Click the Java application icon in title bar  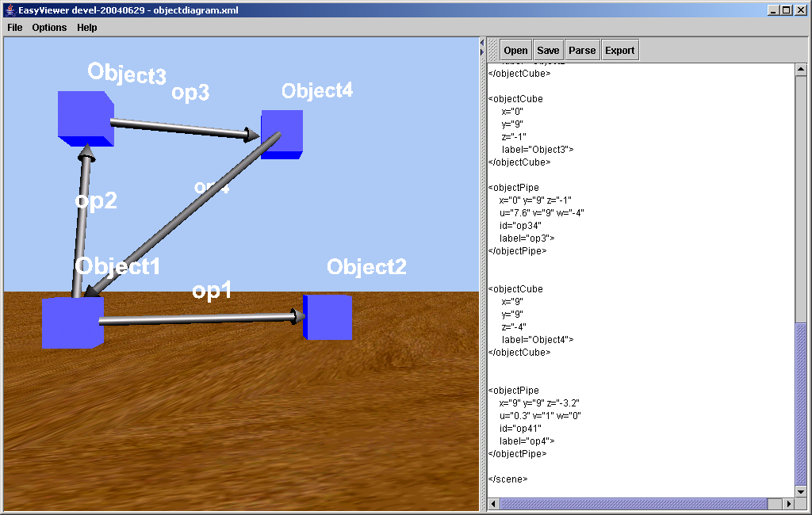(10, 10)
